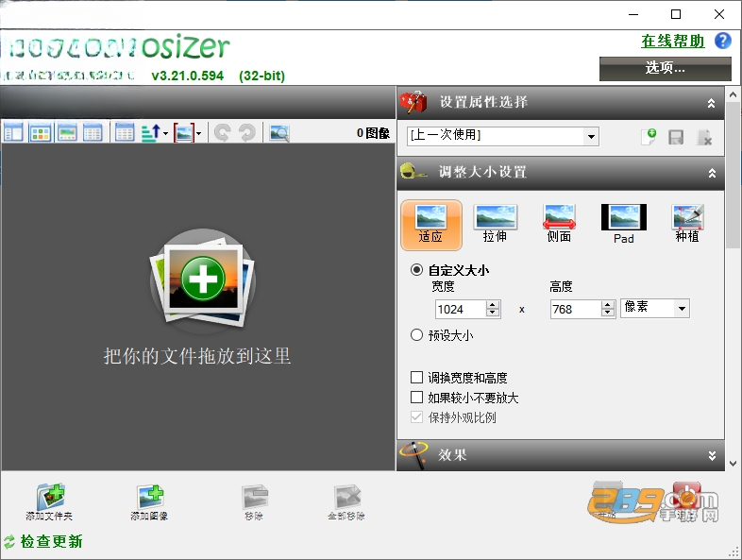Image resolution: width=742 pixels, height=560 pixels.
Task: Maximize the application window
Action: (676, 15)
